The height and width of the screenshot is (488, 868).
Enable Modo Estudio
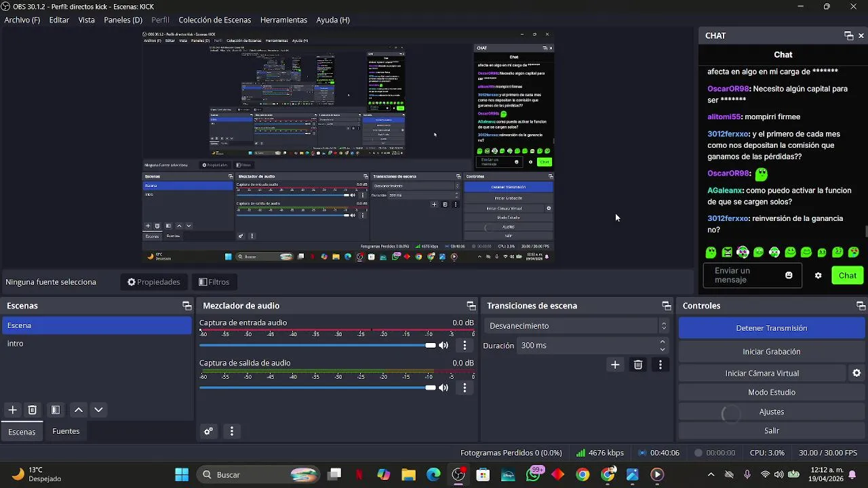coord(772,392)
